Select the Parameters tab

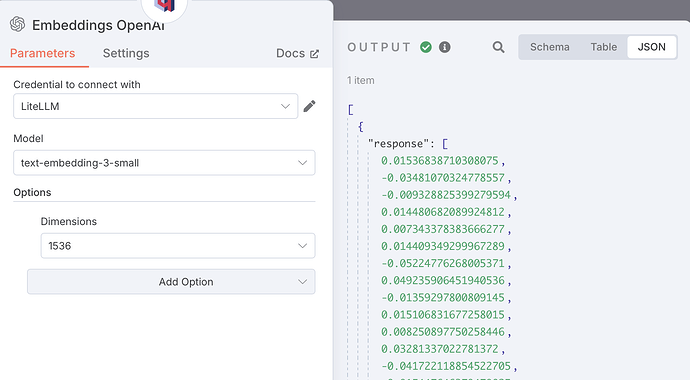(x=43, y=53)
